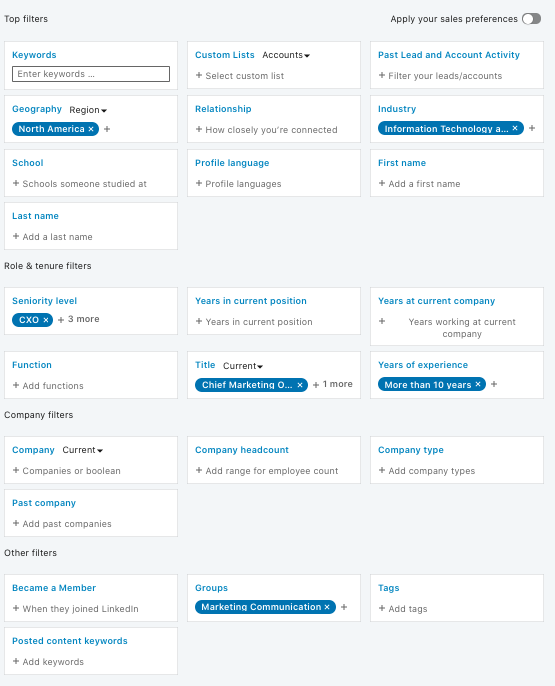Image resolution: width=555 pixels, height=686 pixels.
Task: Open the Title Current dropdown
Action: click(243, 366)
